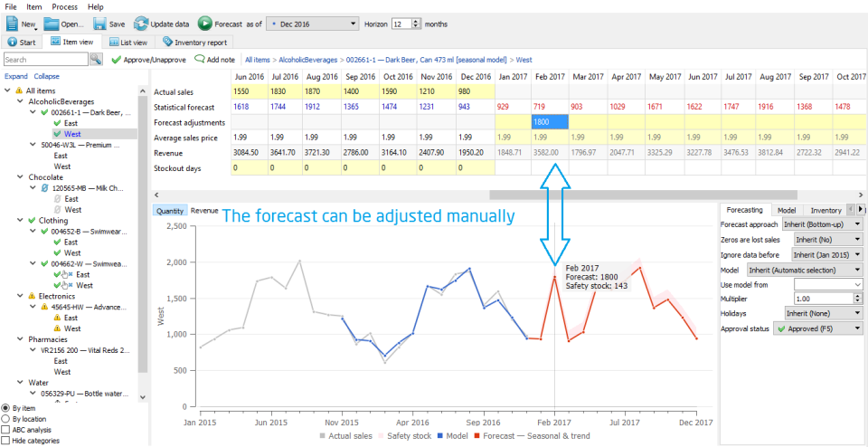Click the Collapse tree link
The height and width of the screenshot is (447, 868).
(46, 76)
